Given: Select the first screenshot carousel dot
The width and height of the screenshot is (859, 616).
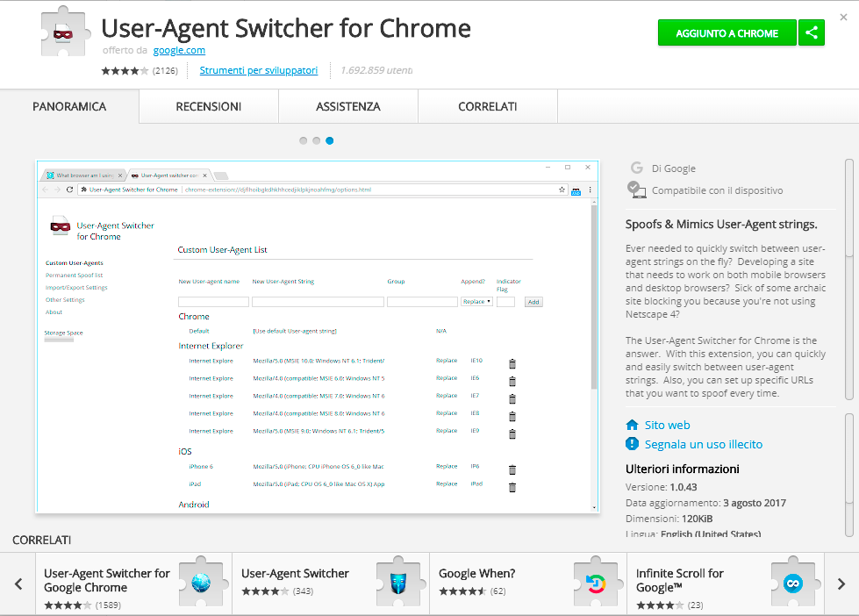Looking at the screenshot, I should point(303,140).
